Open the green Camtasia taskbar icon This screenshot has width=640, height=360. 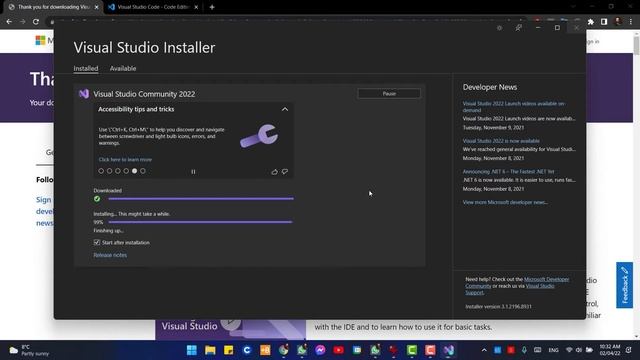[x=412, y=350]
